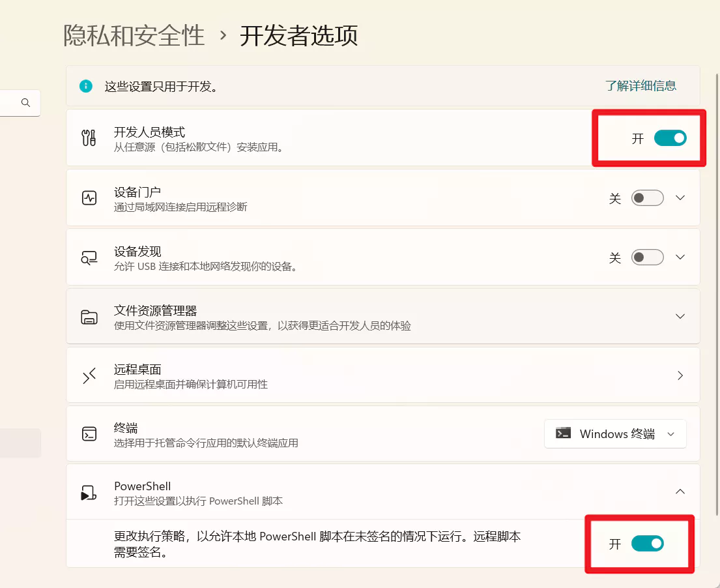720x588 pixels.
Task: Click the 远程桌面 icon
Action: 89,375
